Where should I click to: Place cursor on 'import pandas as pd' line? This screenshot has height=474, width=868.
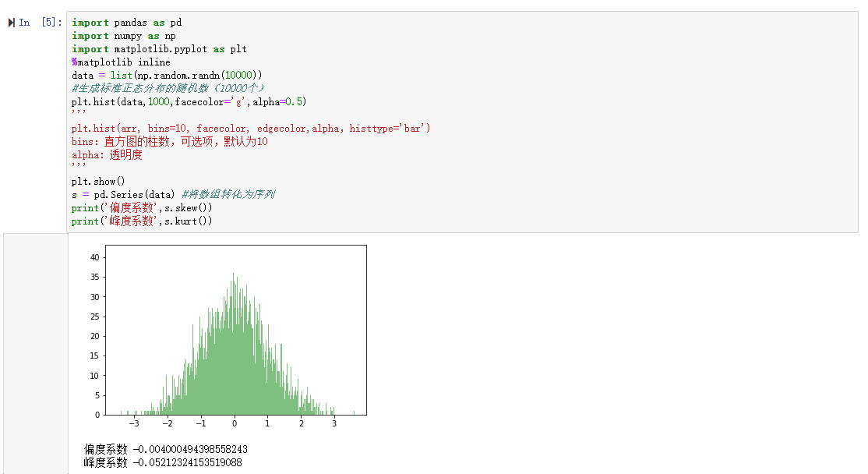coord(126,23)
